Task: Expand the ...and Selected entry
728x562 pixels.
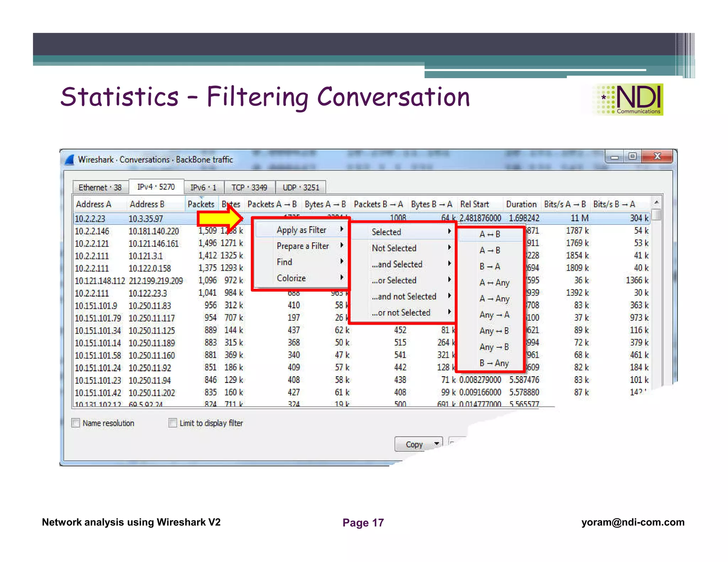Action: [x=403, y=264]
